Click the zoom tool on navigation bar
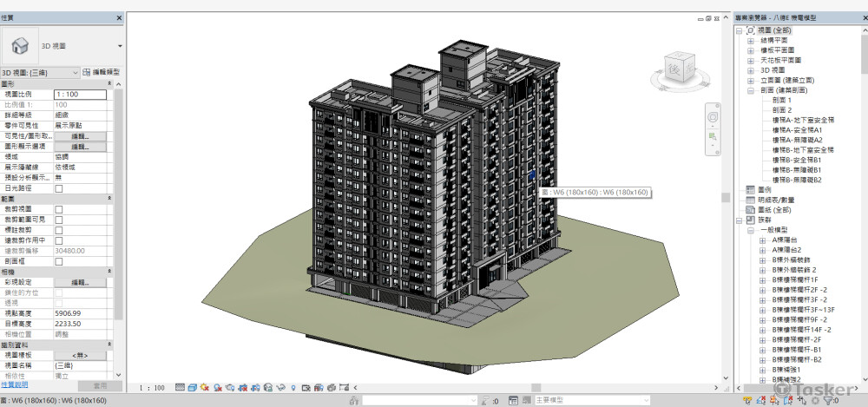Image resolution: width=868 pixels, height=407 pixels. click(713, 137)
